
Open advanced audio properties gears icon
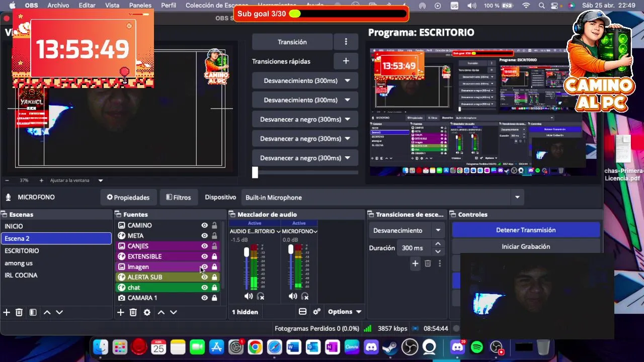point(316,312)
